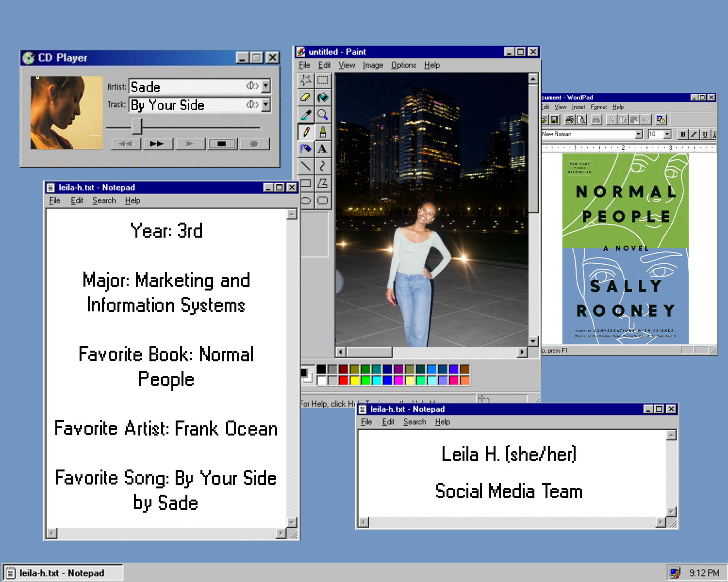Open the Insert menu in WordPad

tap(578, 107)
